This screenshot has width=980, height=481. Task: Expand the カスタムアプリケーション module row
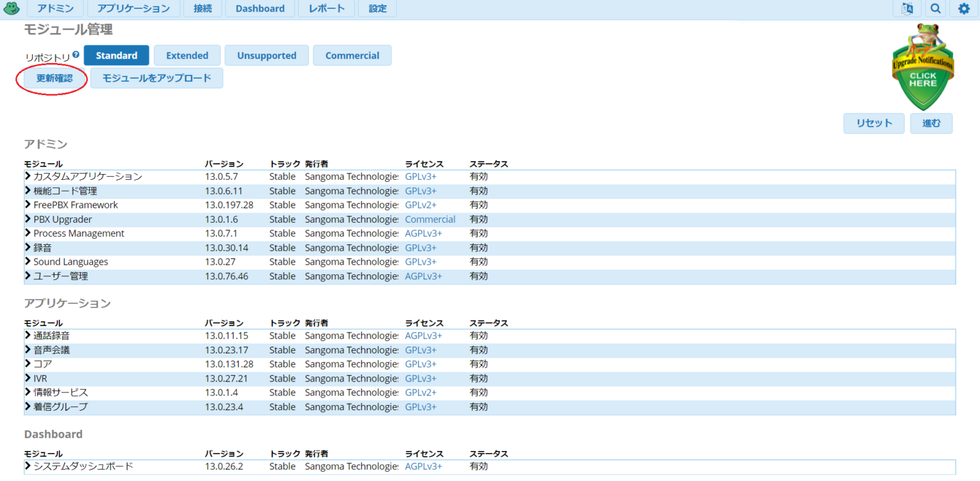(x=27, y=177)
